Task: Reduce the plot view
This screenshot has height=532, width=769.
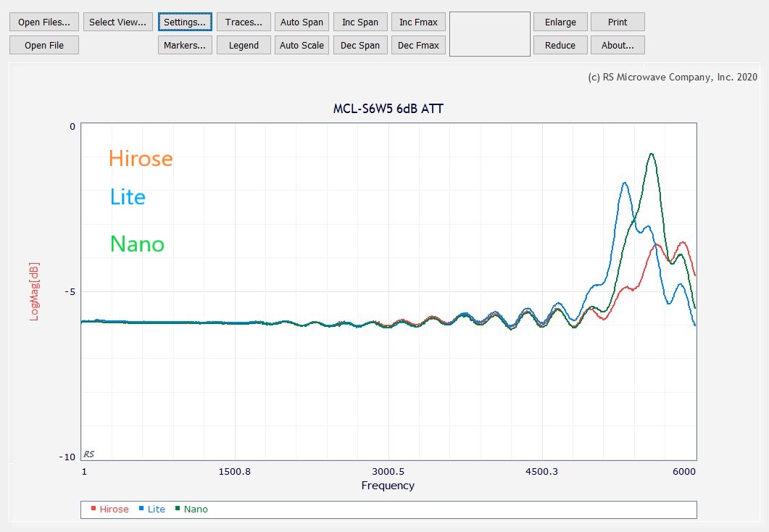Action: point(560,45)
